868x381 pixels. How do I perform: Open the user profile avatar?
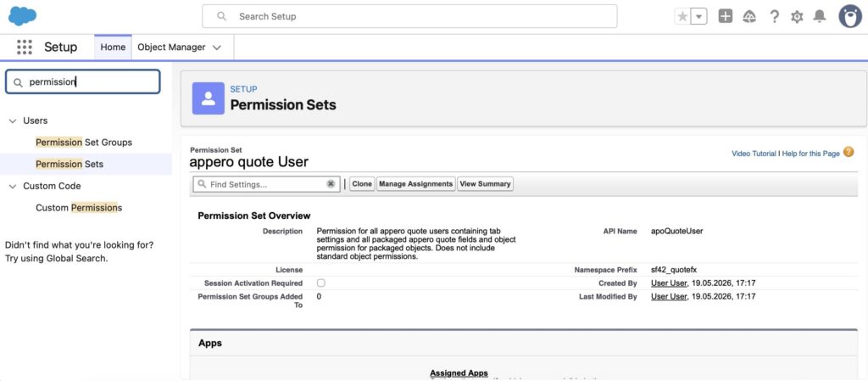coord(849,17)
